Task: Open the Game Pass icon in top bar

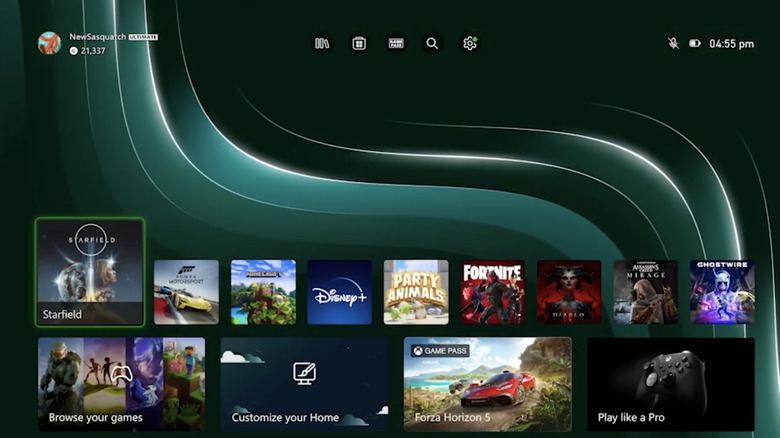Action: point(396,44)
